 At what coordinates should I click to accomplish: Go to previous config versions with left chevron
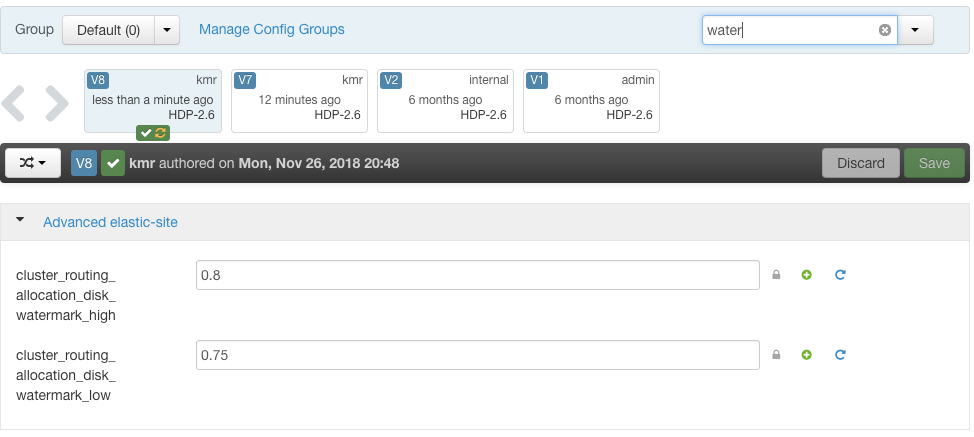14,102
